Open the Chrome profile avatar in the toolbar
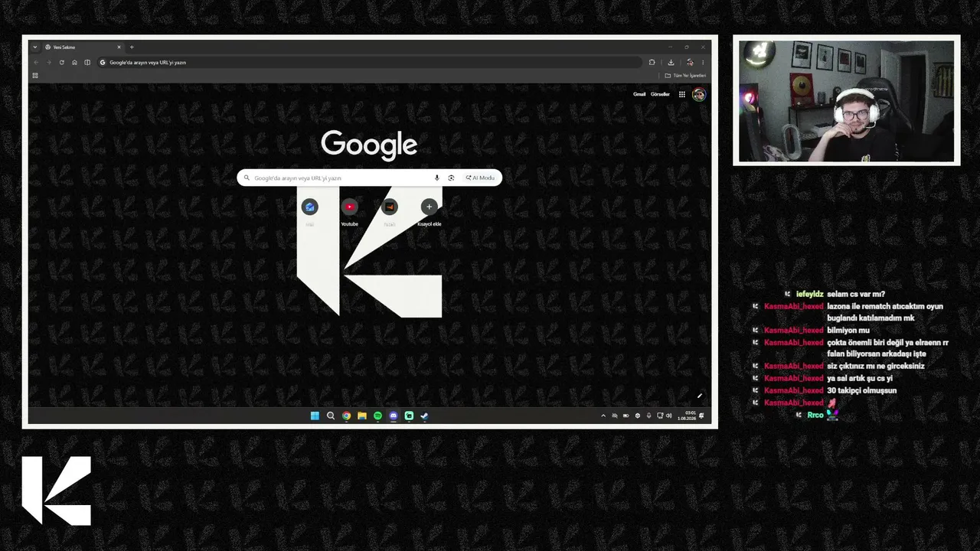 click(690, 63)
